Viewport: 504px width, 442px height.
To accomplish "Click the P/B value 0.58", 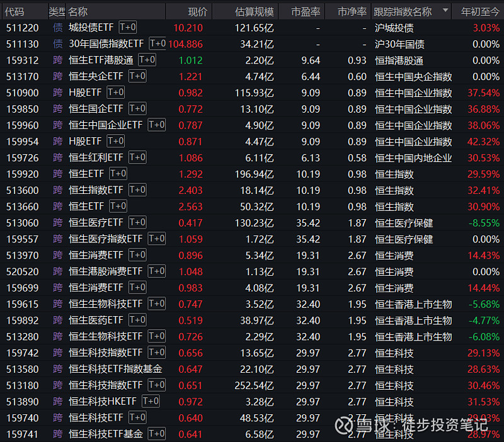I will [357, 157].
